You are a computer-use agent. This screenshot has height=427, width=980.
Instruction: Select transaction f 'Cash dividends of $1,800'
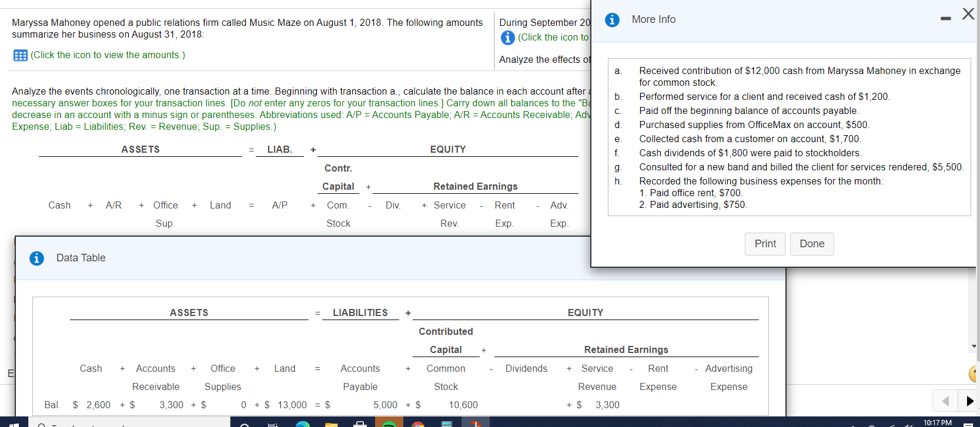click(750, 153)
